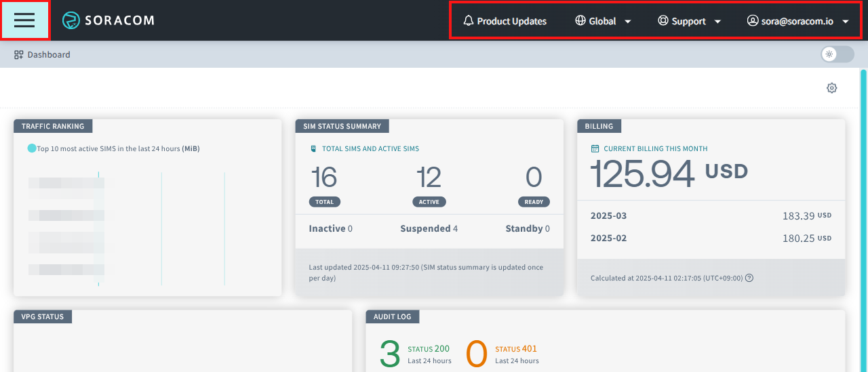Click the Soracom logo
This screenshot has height=372, width=868.
[x=108, y=20]
